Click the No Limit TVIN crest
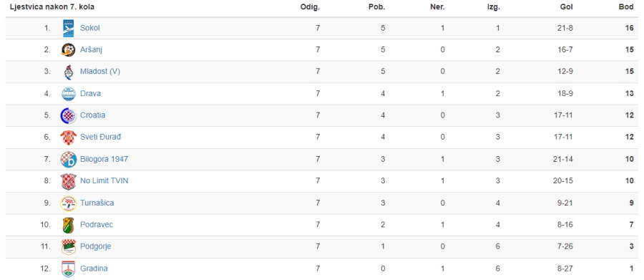The image size is (644, 280). click(69, 181)
